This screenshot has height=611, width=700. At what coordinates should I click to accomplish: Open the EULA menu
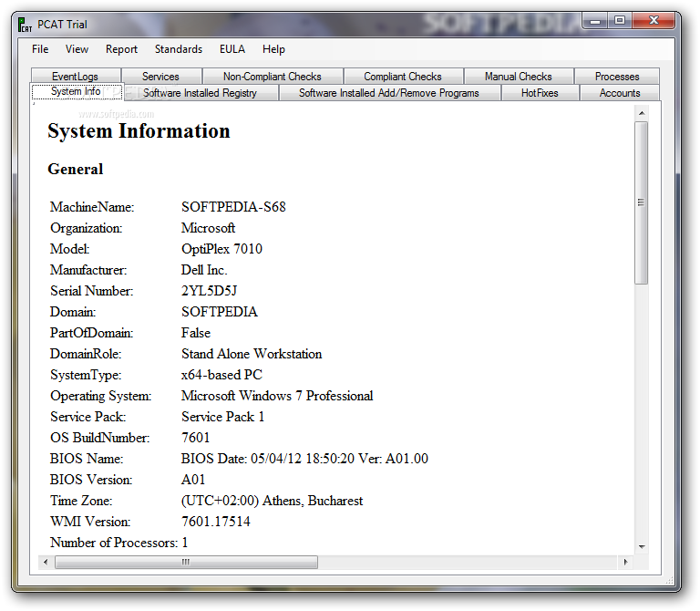tap(232, 49)
